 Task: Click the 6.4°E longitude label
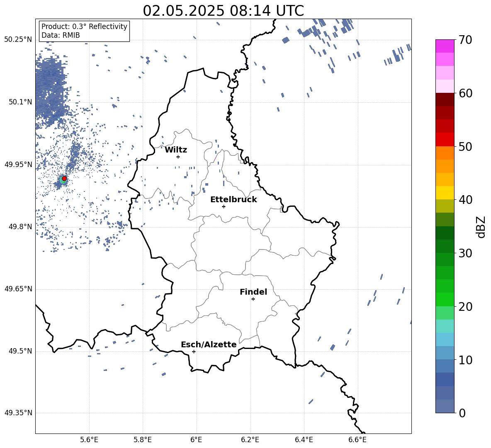pos(304,440)
